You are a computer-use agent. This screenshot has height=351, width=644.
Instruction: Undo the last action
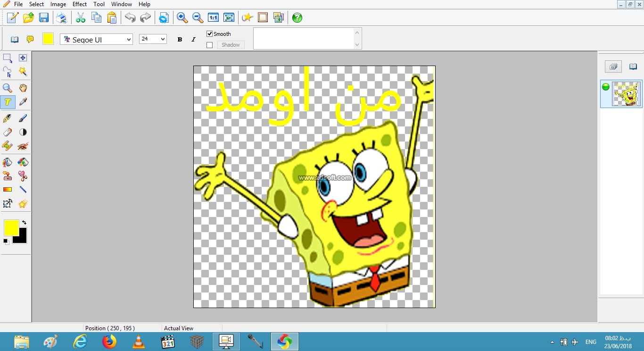click(130, 18)
